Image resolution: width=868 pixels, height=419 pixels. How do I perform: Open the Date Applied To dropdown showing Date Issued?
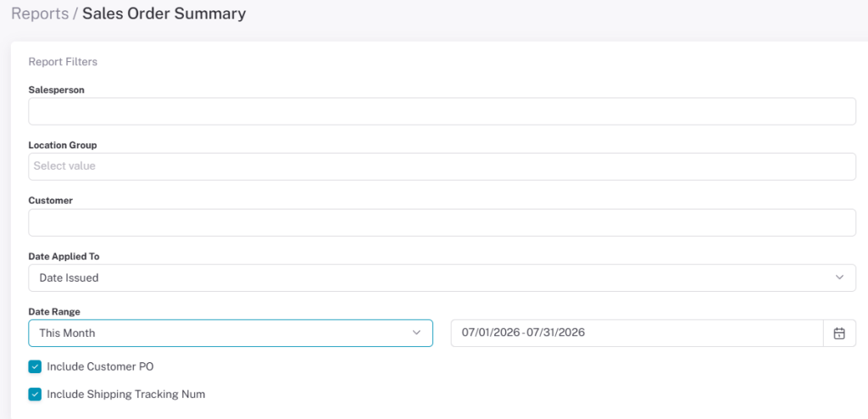(x=442, y=277)
